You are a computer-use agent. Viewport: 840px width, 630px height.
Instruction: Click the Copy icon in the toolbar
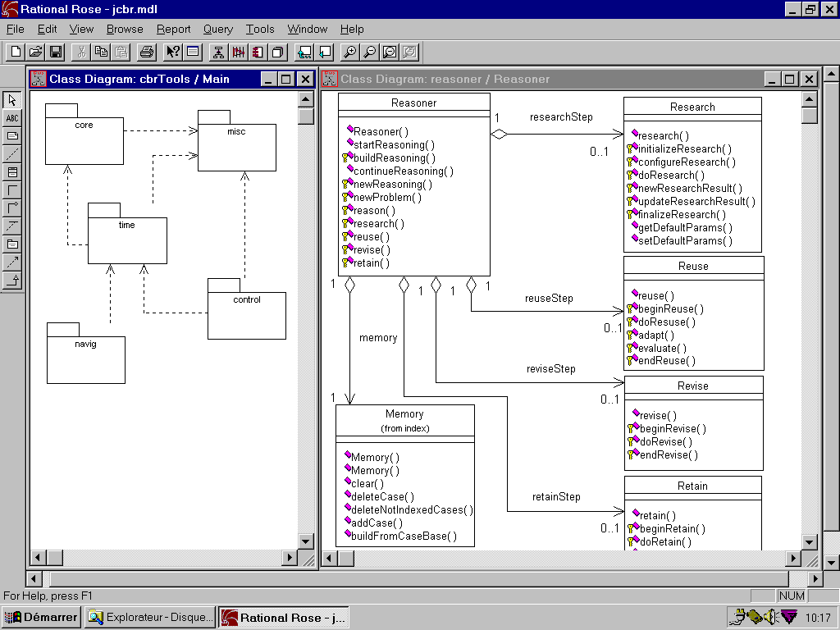101,52
